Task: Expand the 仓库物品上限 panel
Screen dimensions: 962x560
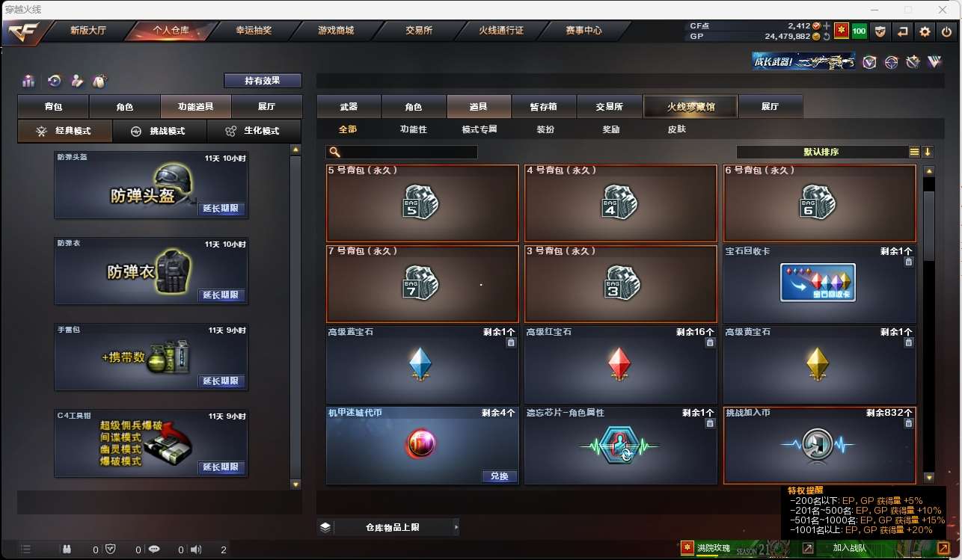Action: [x=388, y=527]
